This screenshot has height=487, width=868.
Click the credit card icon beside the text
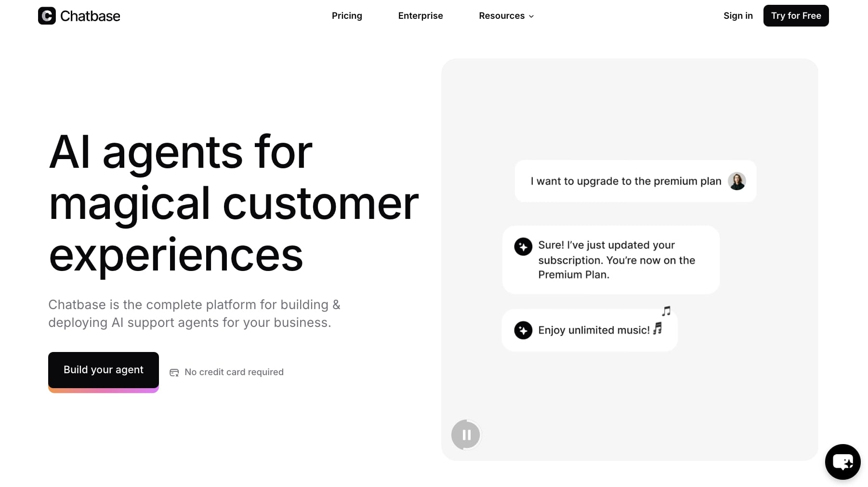click(174, 372)
